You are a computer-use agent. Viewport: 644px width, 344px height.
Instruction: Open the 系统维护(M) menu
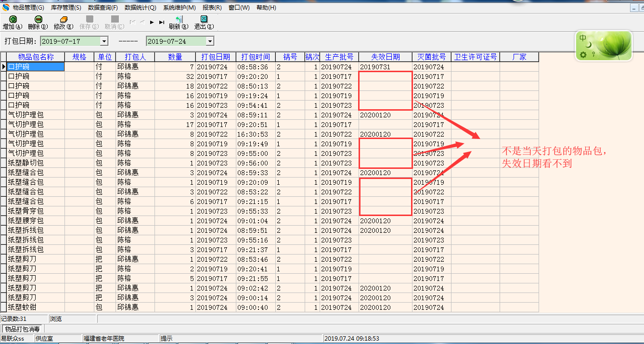(180, 8)
